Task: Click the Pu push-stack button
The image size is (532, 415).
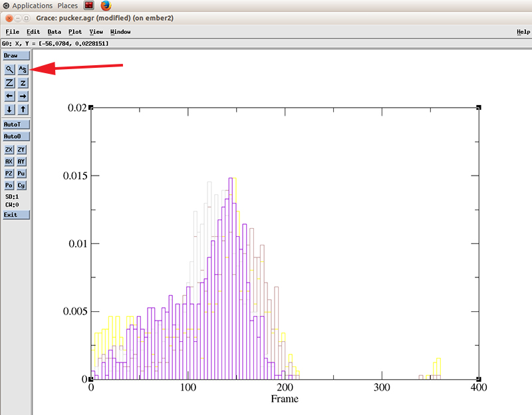Action: point(23,174)
